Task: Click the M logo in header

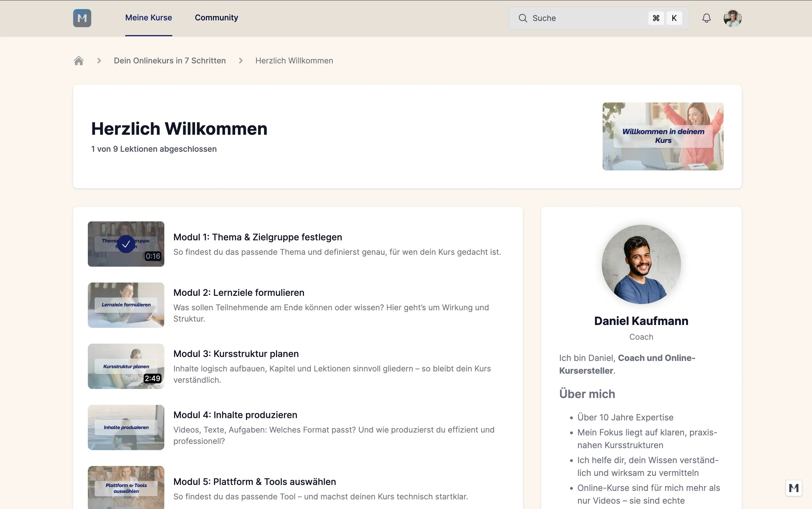Action: click(82, 18)
